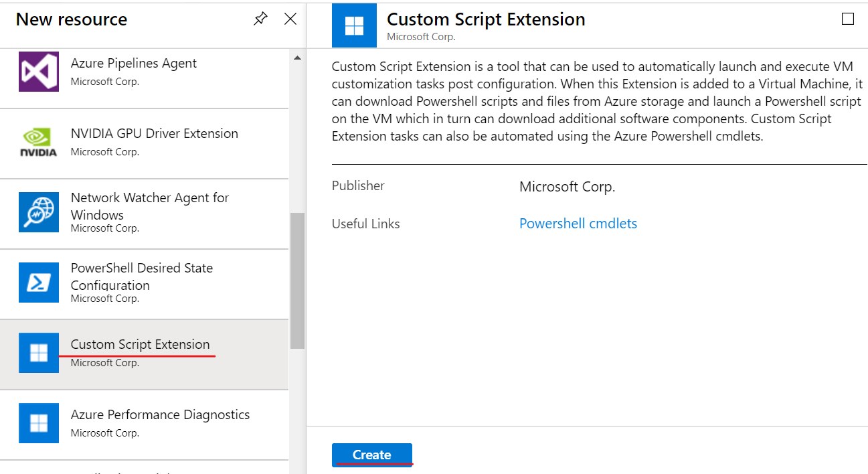Select PowerShell Desired State Configuration entry
The image size is (868, 474).
click(x=144, y=285)
